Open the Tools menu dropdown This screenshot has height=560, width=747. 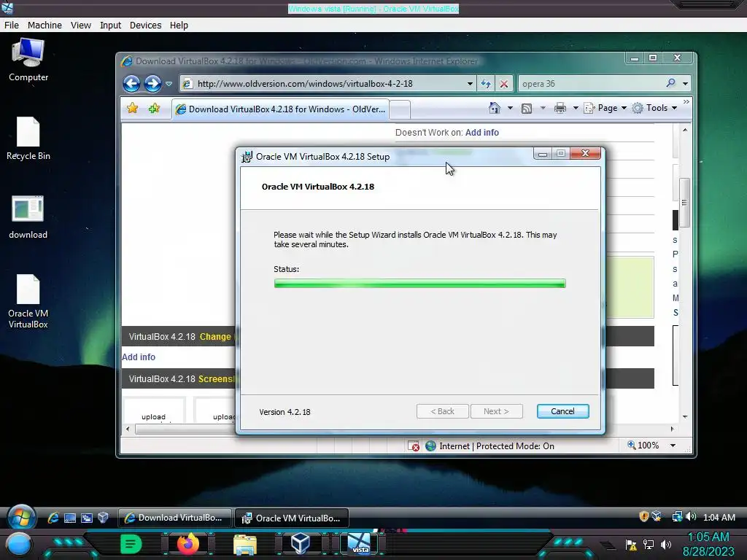tap(654, 108)
